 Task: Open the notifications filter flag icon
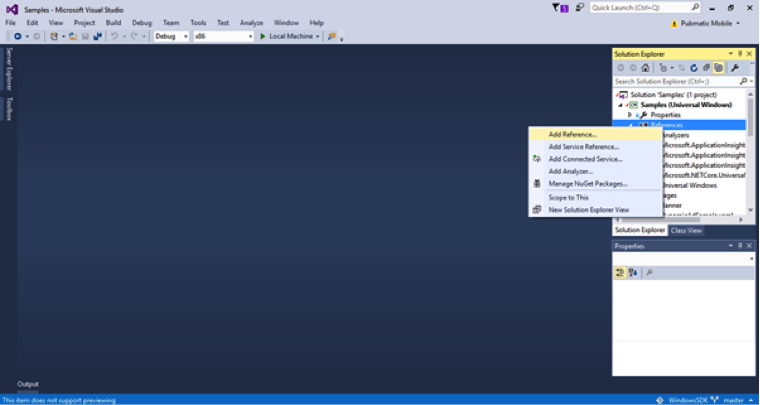[x=560, y=8]
